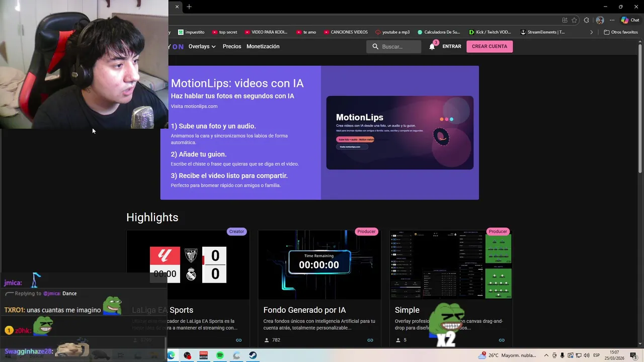Open browser settings and more menu

[612, 20]
